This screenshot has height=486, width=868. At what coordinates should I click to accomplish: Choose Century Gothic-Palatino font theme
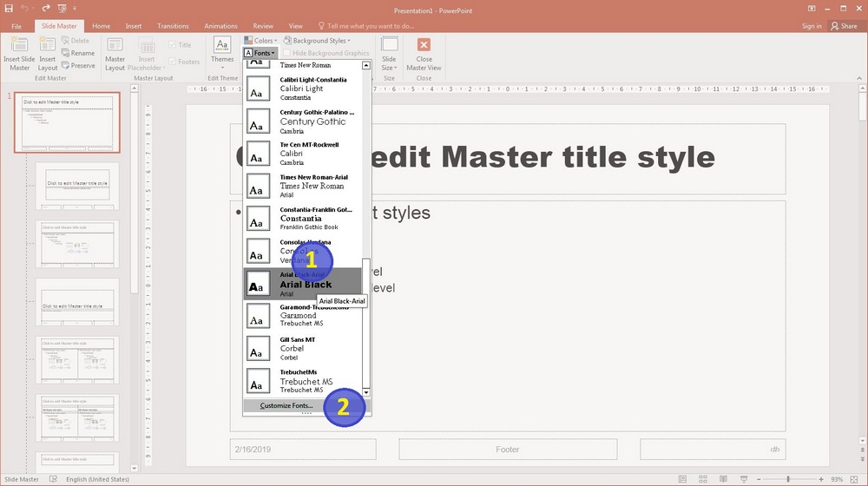coord(303,121)
